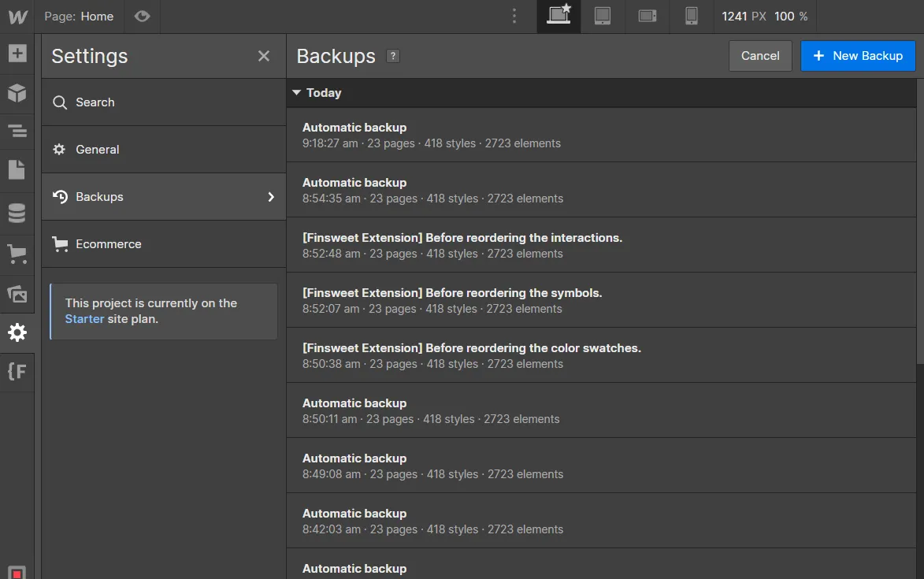This screenshot has height=579, width=924.
Task: Open the CMS Collections panel
Action: point(17,213)
